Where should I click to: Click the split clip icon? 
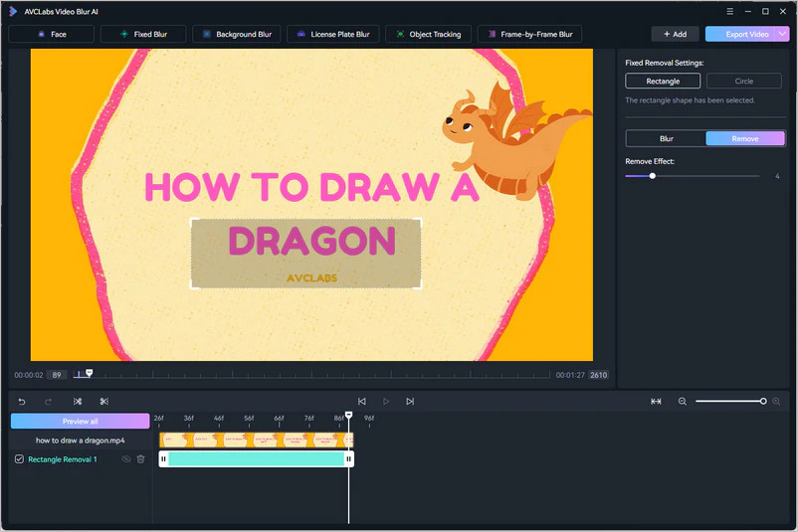(78, 402)
